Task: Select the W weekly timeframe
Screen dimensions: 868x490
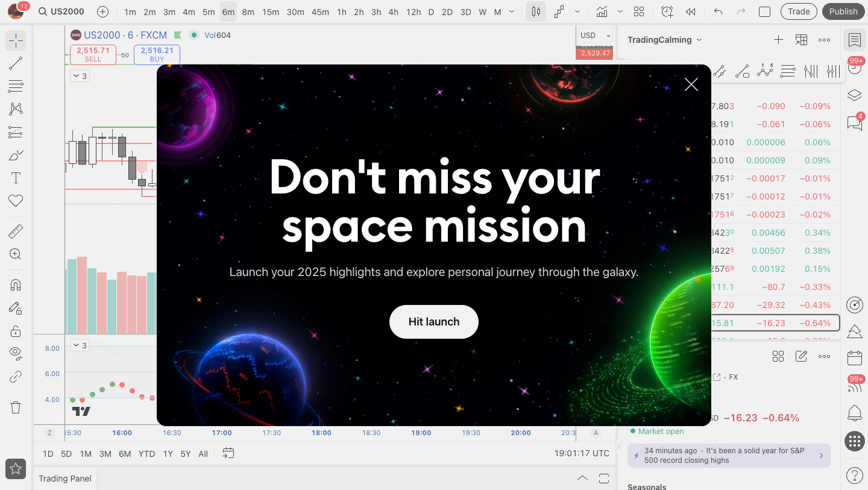Action: coord(483,11)
